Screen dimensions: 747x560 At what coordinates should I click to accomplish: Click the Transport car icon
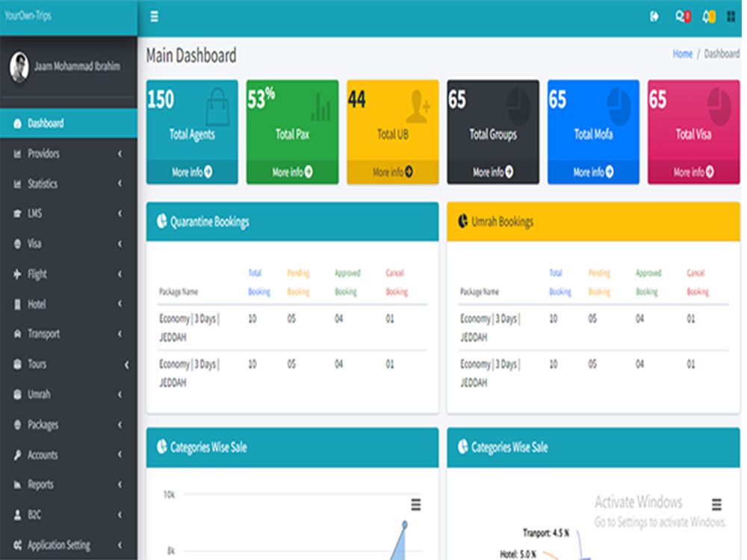(17, 334)
